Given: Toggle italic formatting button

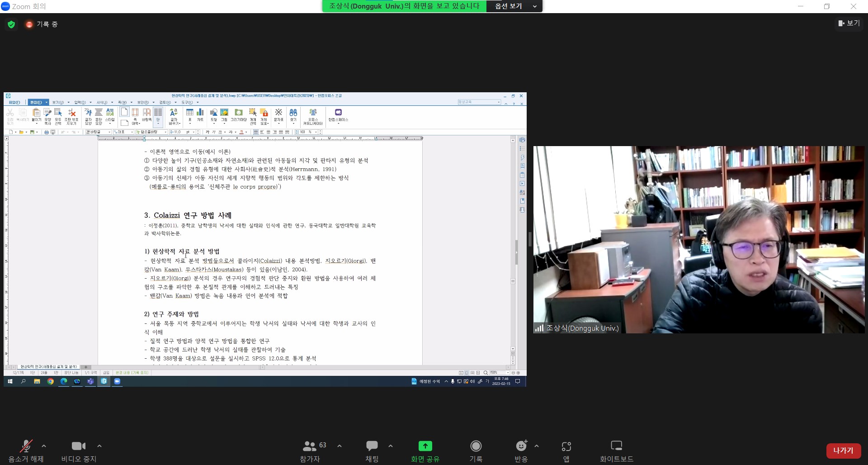Looking at the screenshot, I should click(214, 132).
